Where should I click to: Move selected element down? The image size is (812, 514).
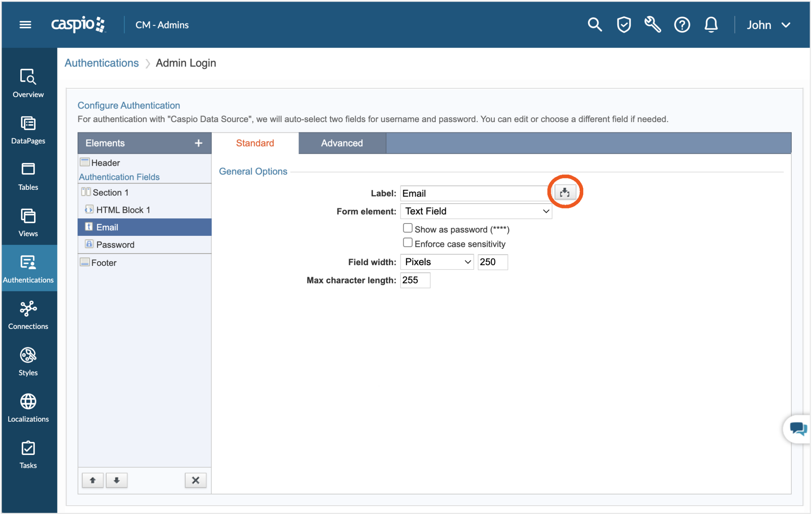tap(117, 480)
